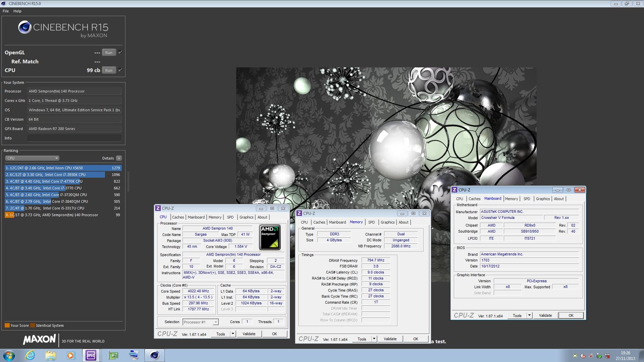Image resolution: width=644 pixels, height=362 pixels.
Task: Click the Cinebench R15 sphere logo
Action: (25, 27)
